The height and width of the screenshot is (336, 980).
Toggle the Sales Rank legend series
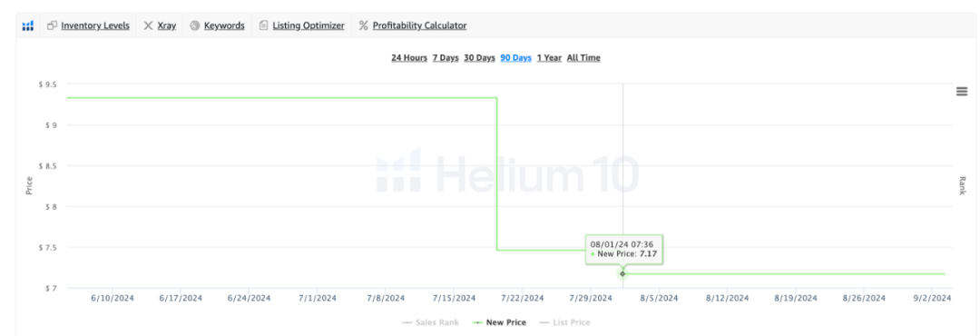pos(431,322)
